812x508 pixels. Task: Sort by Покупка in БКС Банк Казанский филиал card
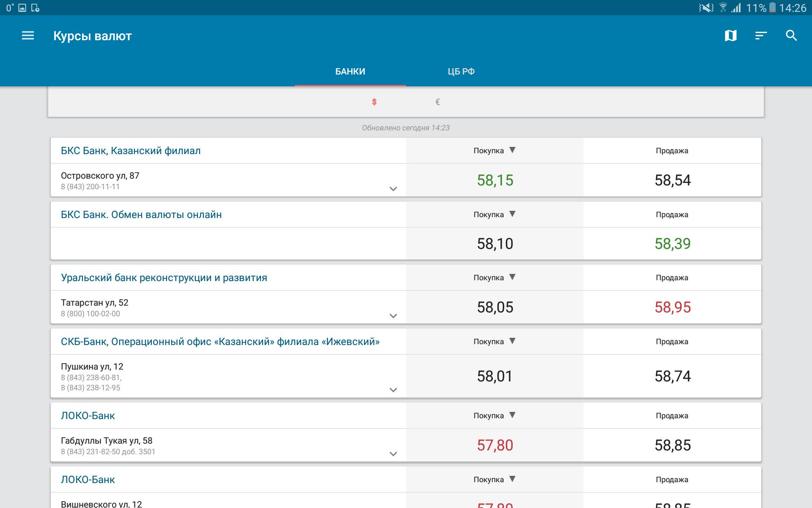(494, 151)
